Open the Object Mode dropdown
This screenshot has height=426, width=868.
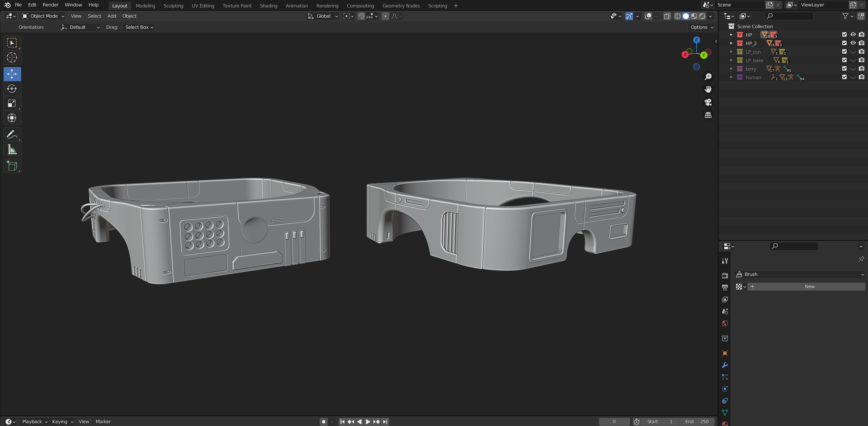43,16
